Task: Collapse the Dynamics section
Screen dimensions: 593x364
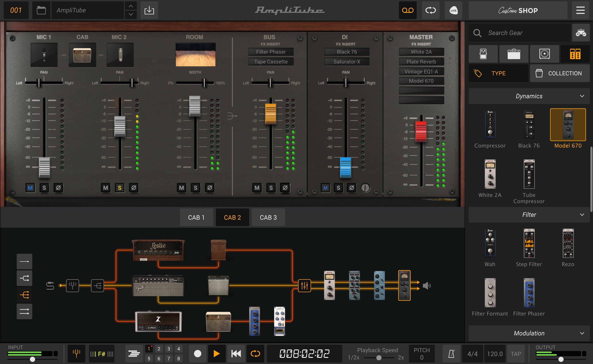Action: (x=583, y=96)
